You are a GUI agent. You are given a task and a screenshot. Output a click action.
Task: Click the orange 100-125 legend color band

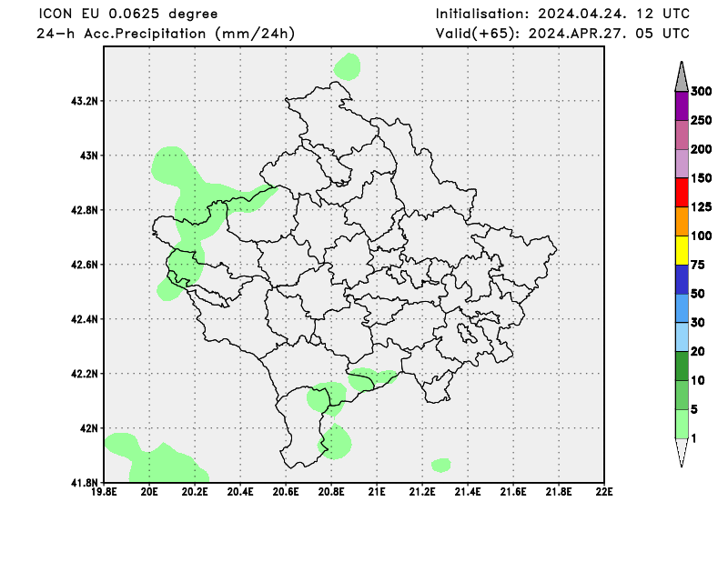point(682,221)
